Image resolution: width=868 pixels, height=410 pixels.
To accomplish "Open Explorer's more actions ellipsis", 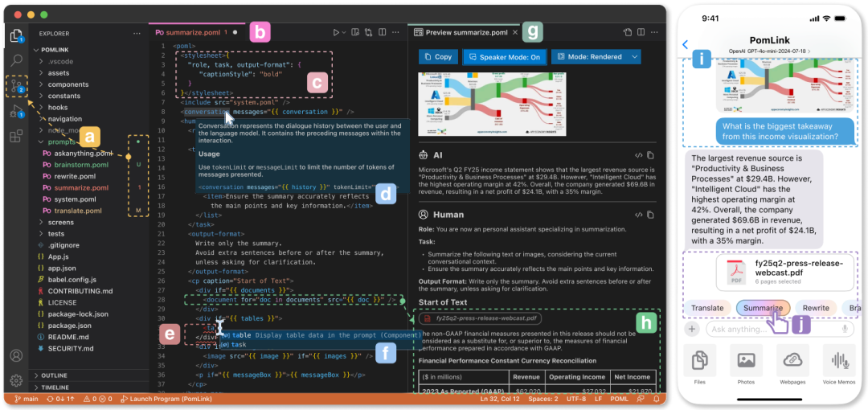I will pyautogui.click(x=137, y=33).
